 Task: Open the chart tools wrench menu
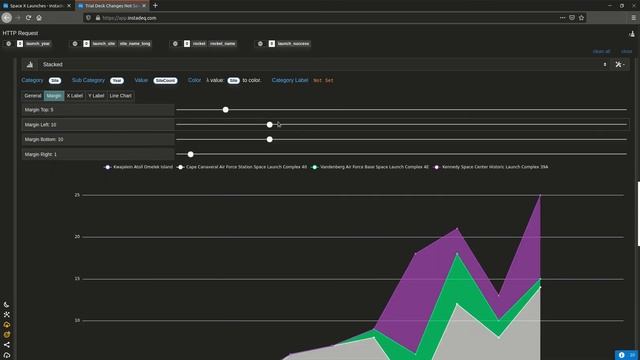pos(620,64)
